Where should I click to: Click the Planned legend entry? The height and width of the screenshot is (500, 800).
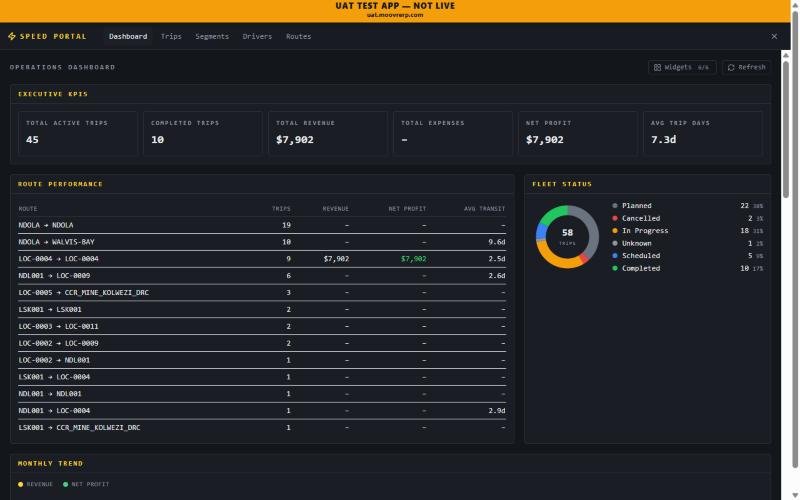[x=687, y=206]
